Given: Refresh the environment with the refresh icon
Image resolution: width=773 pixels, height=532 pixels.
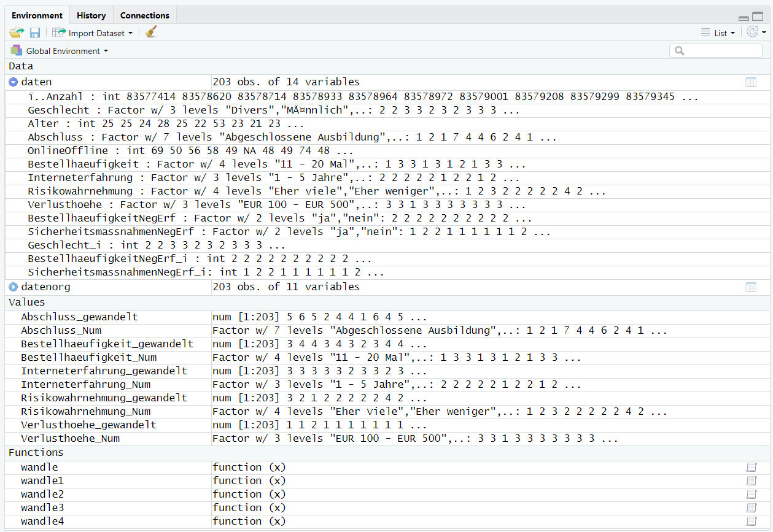Looking at the screenshot, I should [752, 33].
